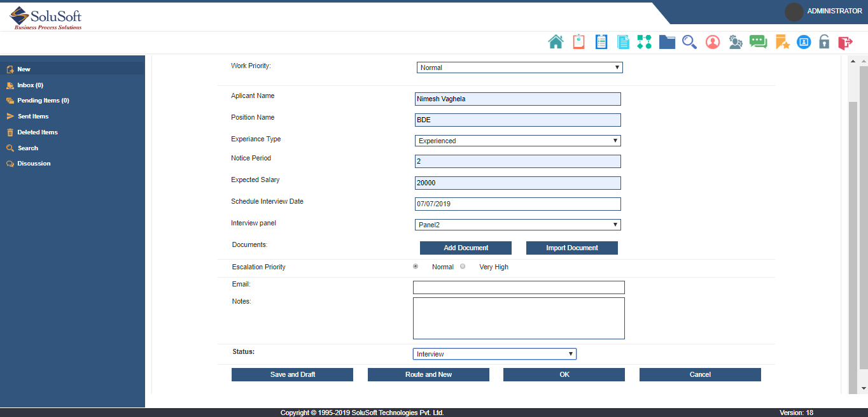Select the Very High escalation radio
The width and height of the screenshot is (868, 417).
tap(463, 267)
